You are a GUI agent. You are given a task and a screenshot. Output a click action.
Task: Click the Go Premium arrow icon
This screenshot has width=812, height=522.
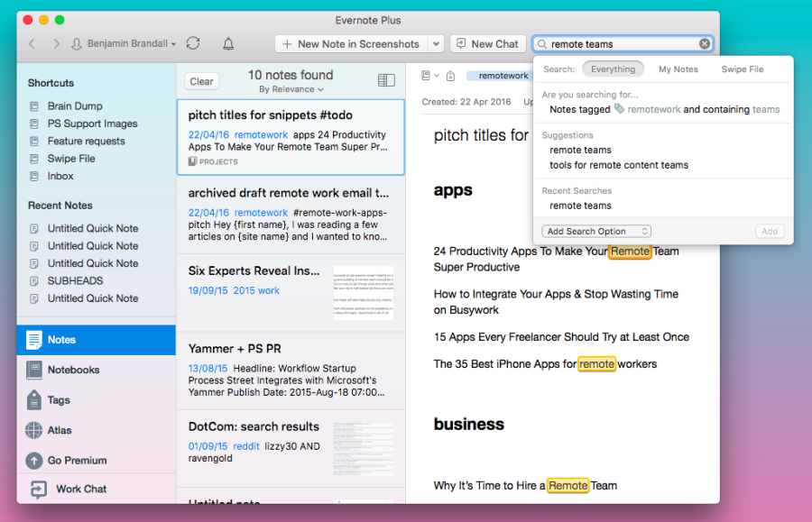34,461
